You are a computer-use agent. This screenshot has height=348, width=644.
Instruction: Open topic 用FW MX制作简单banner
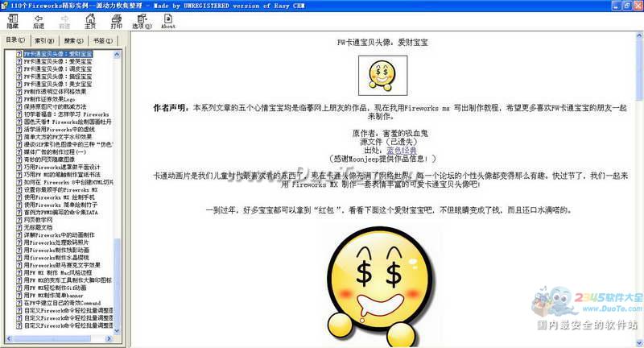pos(53,295)
